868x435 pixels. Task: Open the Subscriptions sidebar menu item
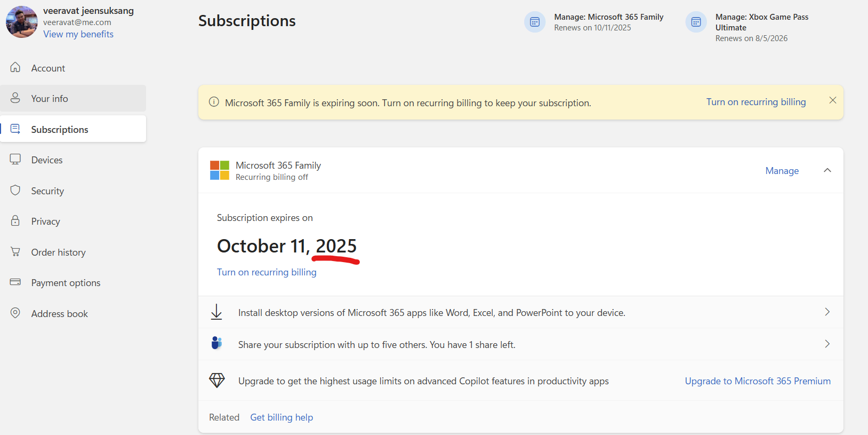60,130
